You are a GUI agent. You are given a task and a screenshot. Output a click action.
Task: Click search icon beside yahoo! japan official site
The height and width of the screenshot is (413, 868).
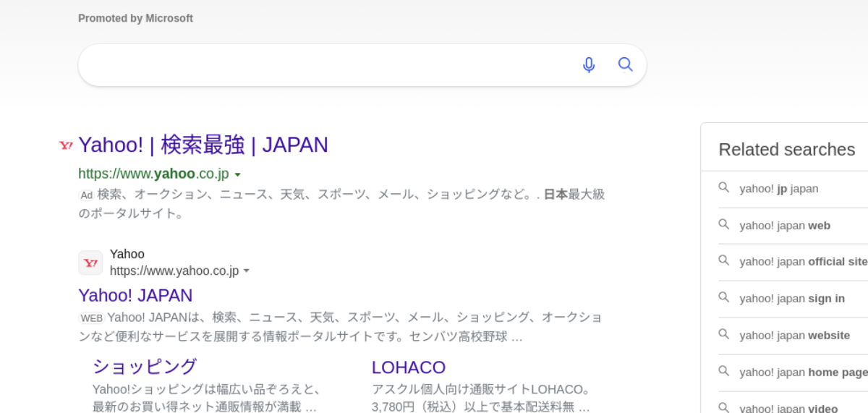coord(723,260)
